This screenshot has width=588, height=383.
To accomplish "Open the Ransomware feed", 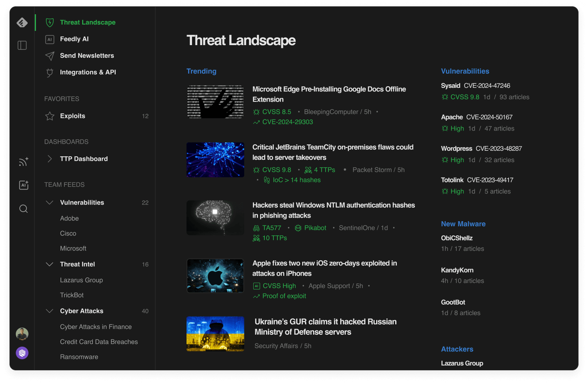I will (x=79, y=357).
